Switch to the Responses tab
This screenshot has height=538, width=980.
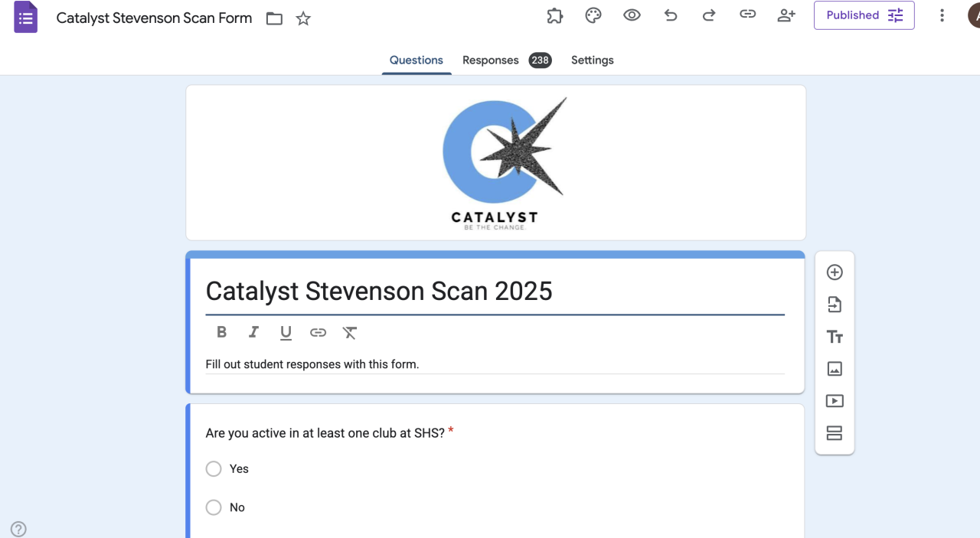point(507,60)
